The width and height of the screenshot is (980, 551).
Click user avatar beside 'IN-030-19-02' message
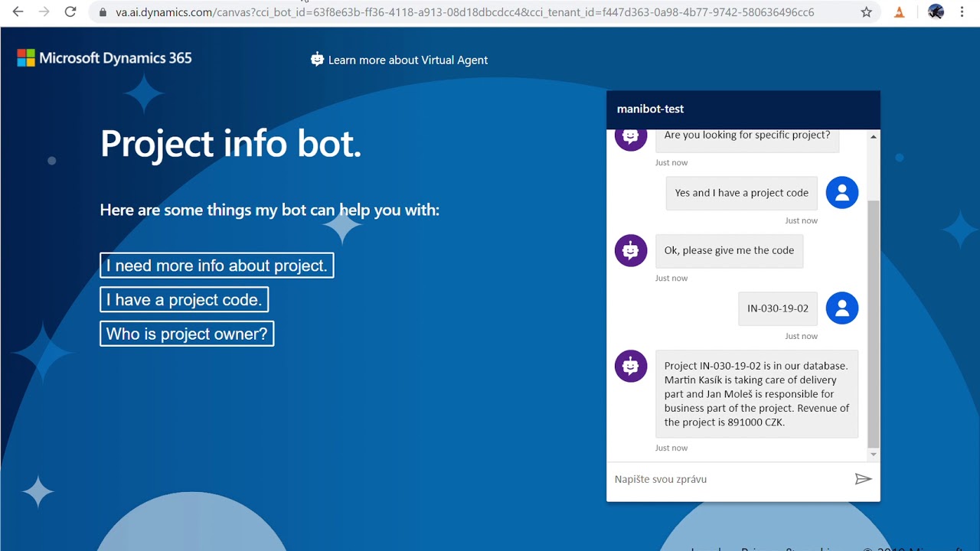click(842, 308)
